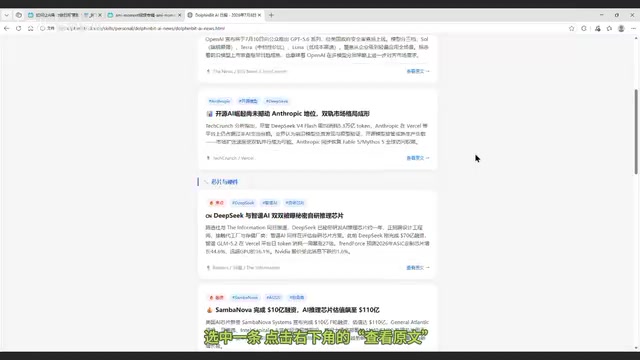
Task: Reload the page with the refresh icon
Action: point(18,29)
